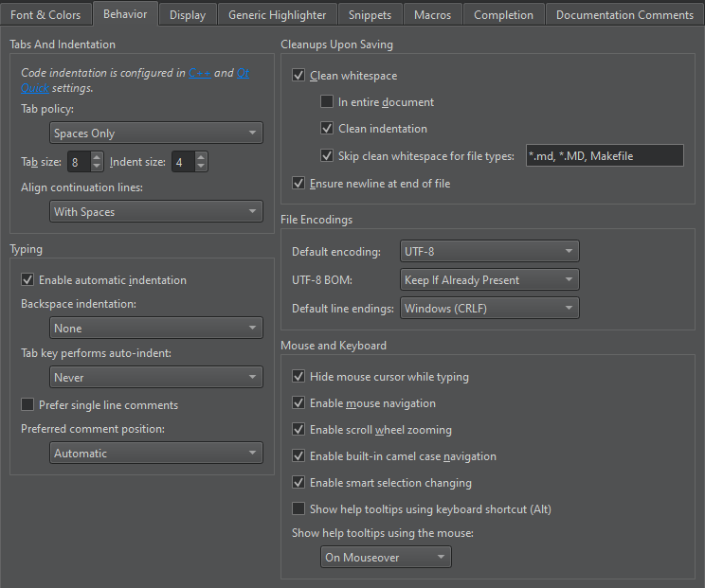The height and width of the screenshot is (588, 705).
Task: Enable help tooltips using keyboard shortcut
Action: 299,509
